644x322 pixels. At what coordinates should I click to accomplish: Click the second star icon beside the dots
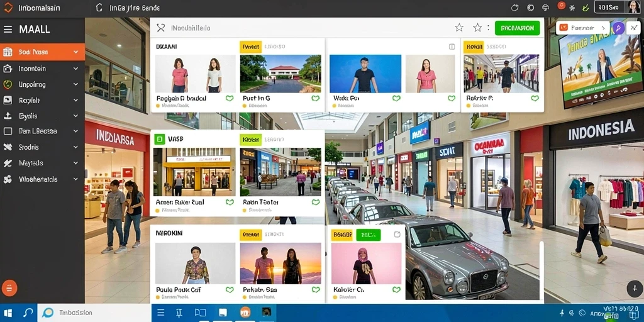click(477, 28)
